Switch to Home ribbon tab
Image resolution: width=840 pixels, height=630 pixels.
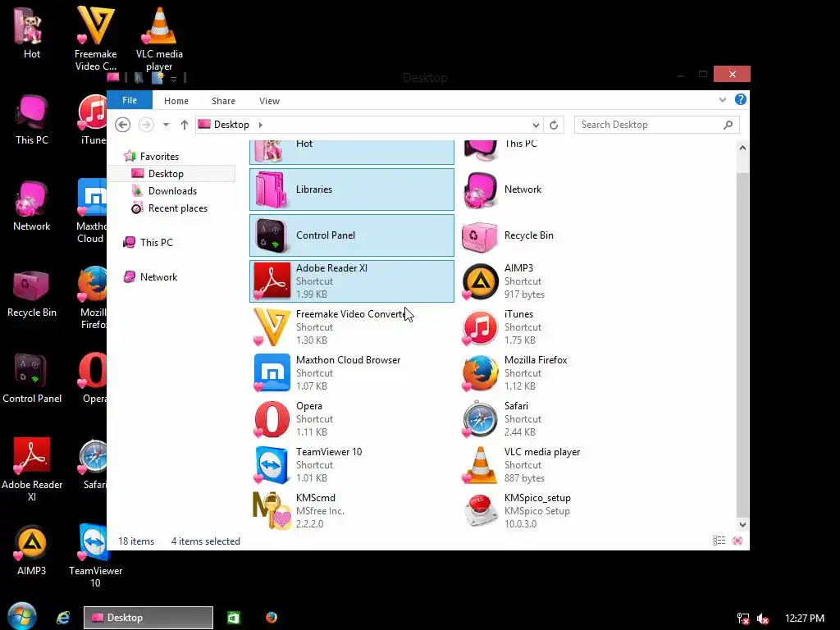pyautogui.click(x=176, y=101)
